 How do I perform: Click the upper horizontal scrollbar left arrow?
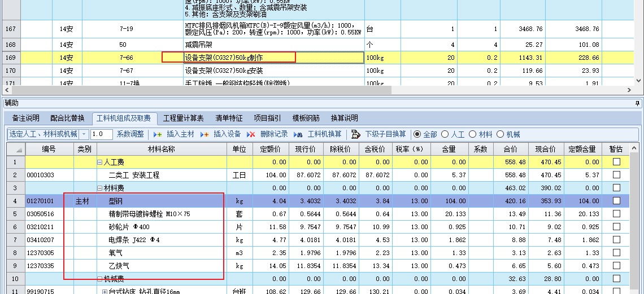point(6,90)
